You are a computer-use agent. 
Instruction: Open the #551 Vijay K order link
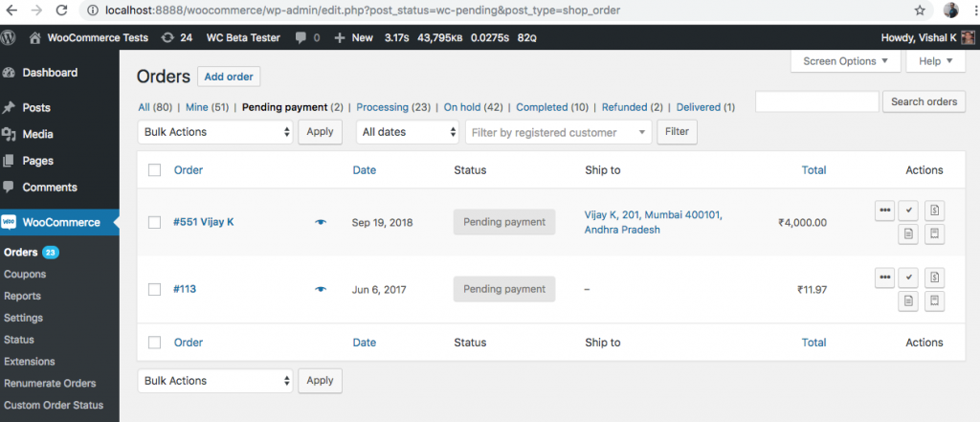click(x=203, y=222)
